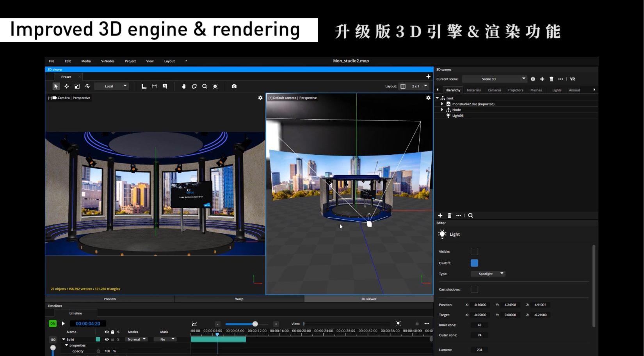Click the frame-selection focus icon
This screenshot has width=644, height=356.
(x=215, y=86)
